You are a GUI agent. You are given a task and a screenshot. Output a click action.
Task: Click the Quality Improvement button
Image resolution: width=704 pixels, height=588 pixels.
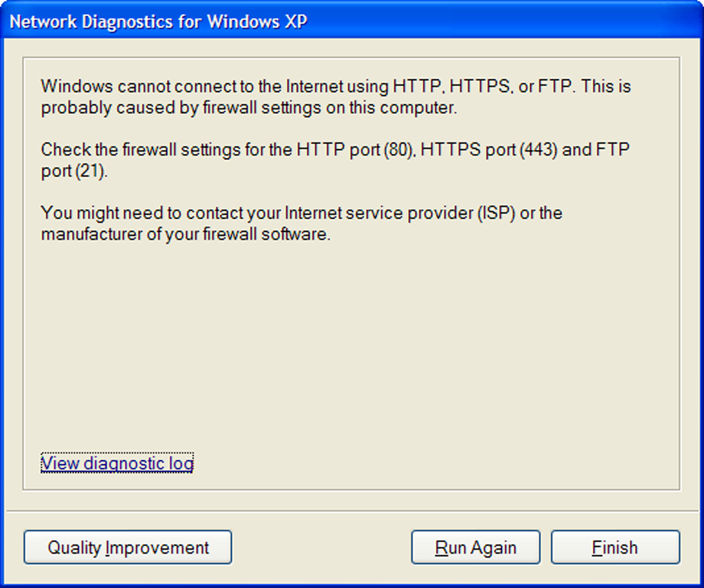click(x=127, y=547)
